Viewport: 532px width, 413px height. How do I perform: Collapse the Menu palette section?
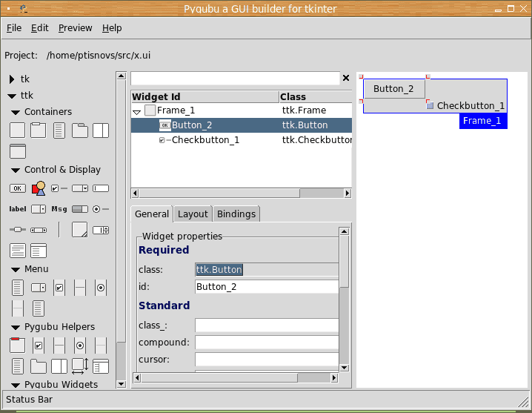(16, 270)
